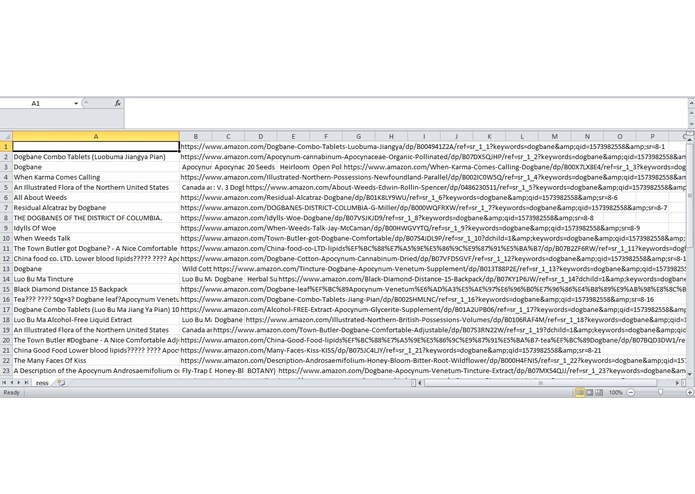Viewport: 695px width, 494px height.
Task: Switch to the 'ress' sheet tab
Action: (42, 383)
